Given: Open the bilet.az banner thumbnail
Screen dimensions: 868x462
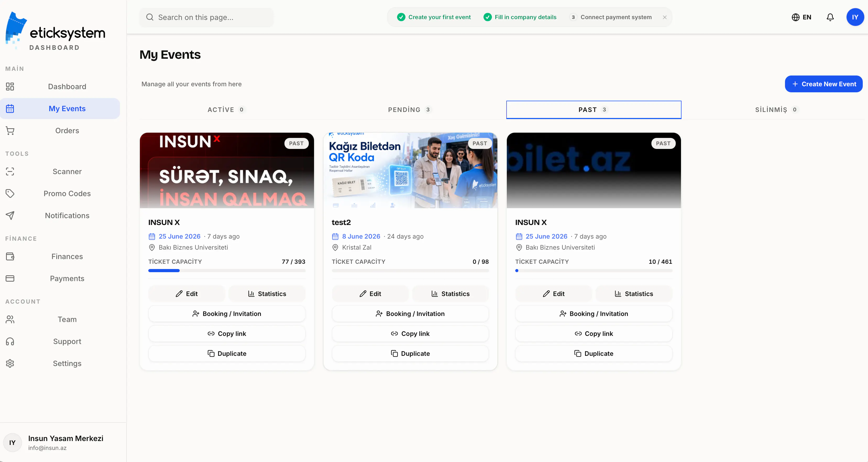Looking at the screenshot, I should (594, 170).
